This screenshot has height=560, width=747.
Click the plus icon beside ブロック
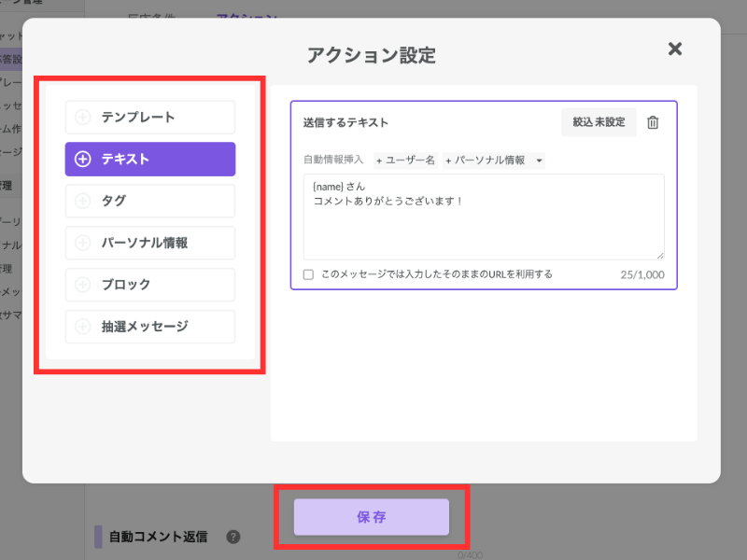click(x=83, y=285)
